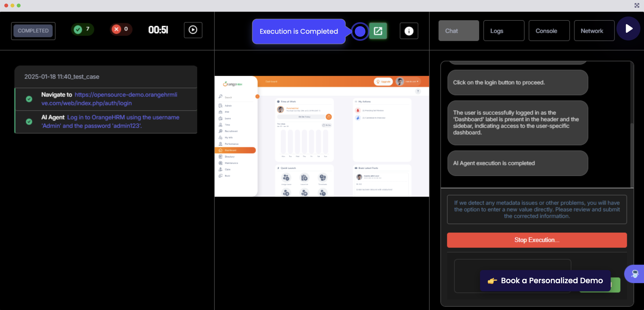Click the OrangeHRM dashboard preview thumbnail
The height and width of the screenshot is (310, 644).
point(322,136)
